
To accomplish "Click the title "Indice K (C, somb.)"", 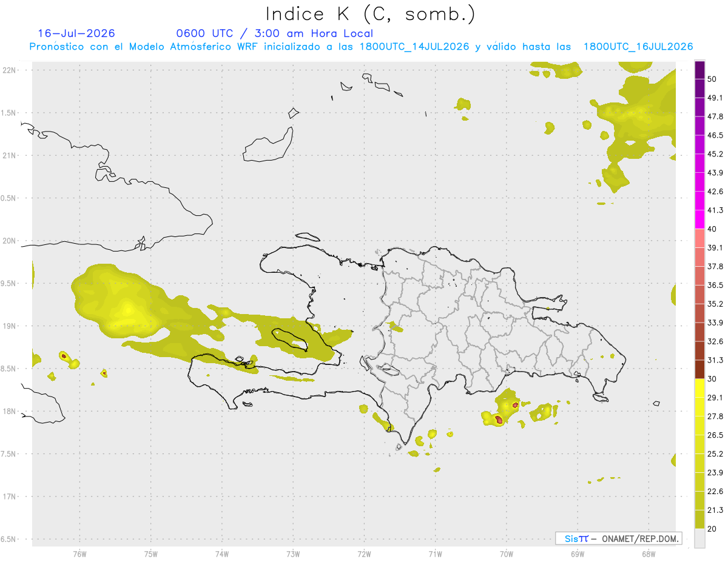I will click(x=371, y=15).
